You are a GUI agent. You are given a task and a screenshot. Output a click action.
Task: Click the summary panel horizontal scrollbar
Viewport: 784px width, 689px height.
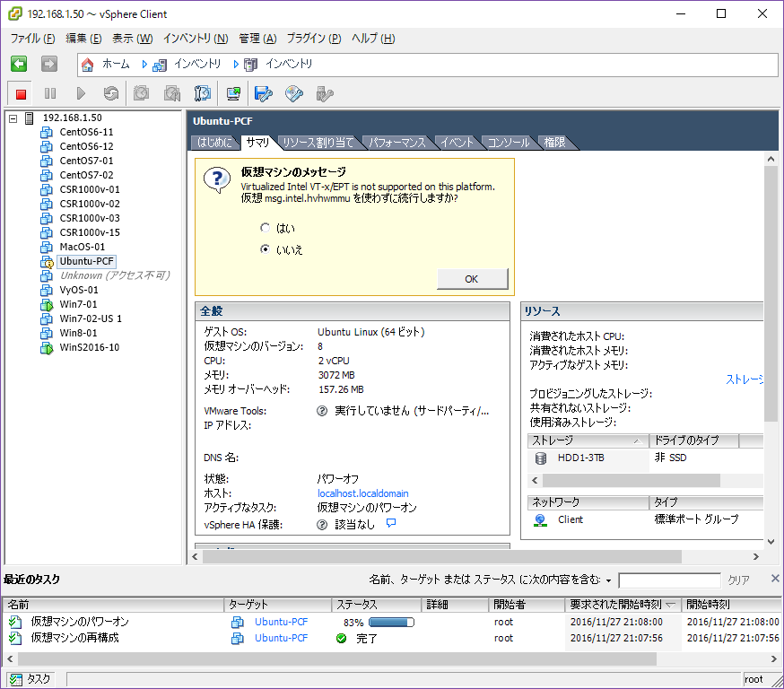pyautogui.click(x=442, y=556)
